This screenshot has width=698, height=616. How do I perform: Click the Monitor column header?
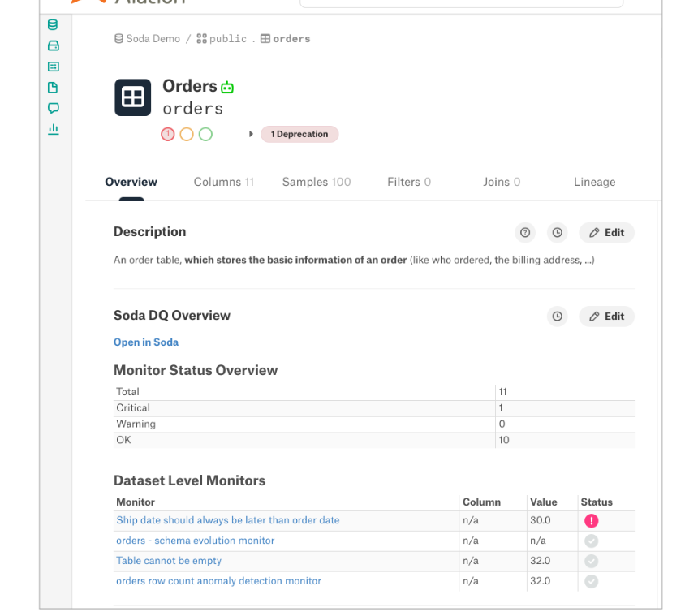point(136,502)
